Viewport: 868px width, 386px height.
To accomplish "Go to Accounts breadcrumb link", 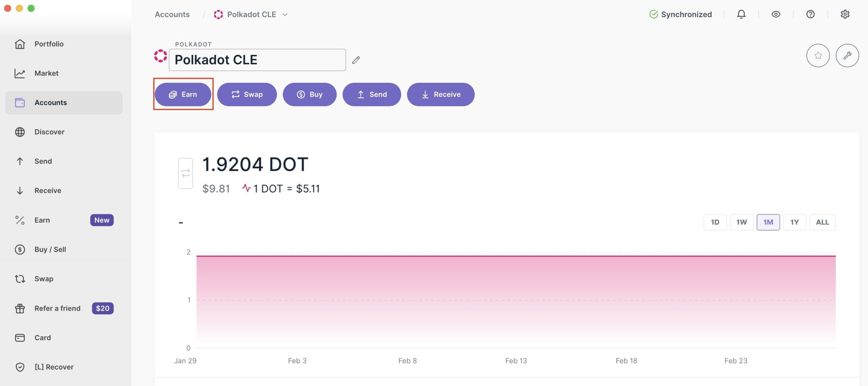I will [x=172, y=15].
